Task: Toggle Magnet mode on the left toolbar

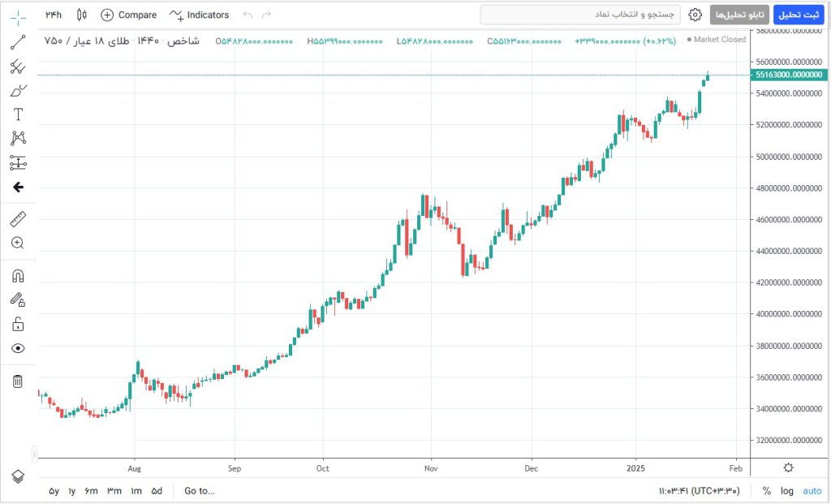Action: coord(18,276)
